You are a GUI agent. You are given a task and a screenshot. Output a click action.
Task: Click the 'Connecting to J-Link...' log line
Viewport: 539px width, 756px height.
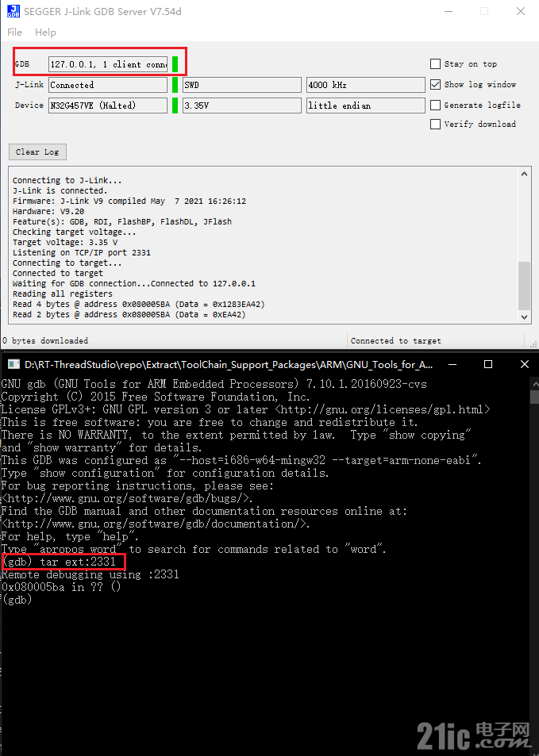tap(67, 180)
